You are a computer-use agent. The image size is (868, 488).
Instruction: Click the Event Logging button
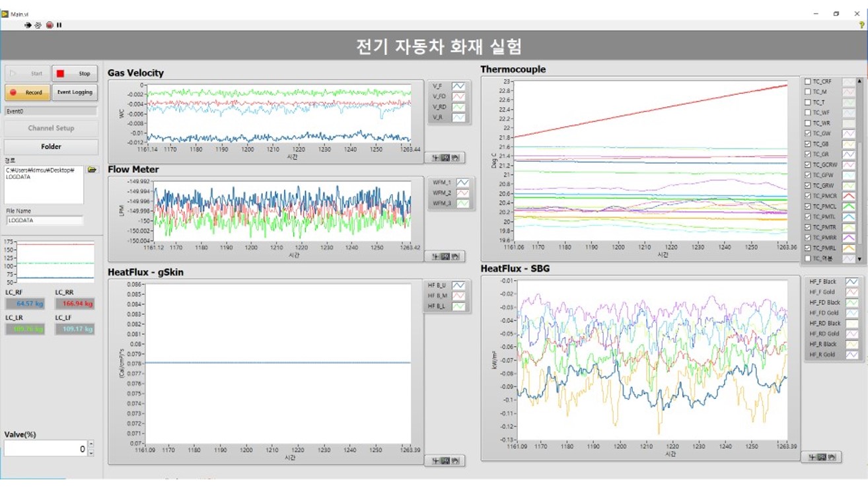pos(75,92)
